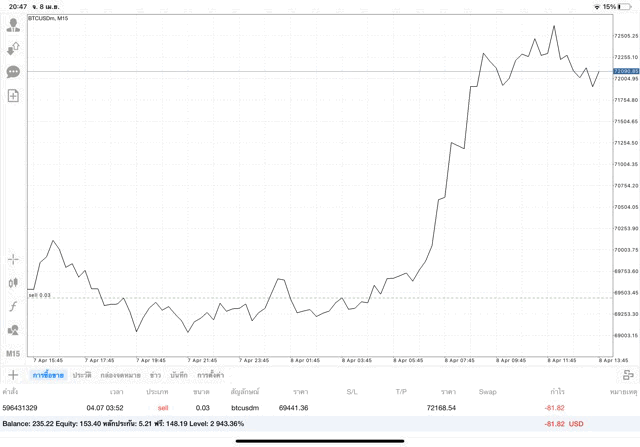Open the indicators function icon
Image resolution: width=640 pixels, height=447 pixels.
[13, 306]
